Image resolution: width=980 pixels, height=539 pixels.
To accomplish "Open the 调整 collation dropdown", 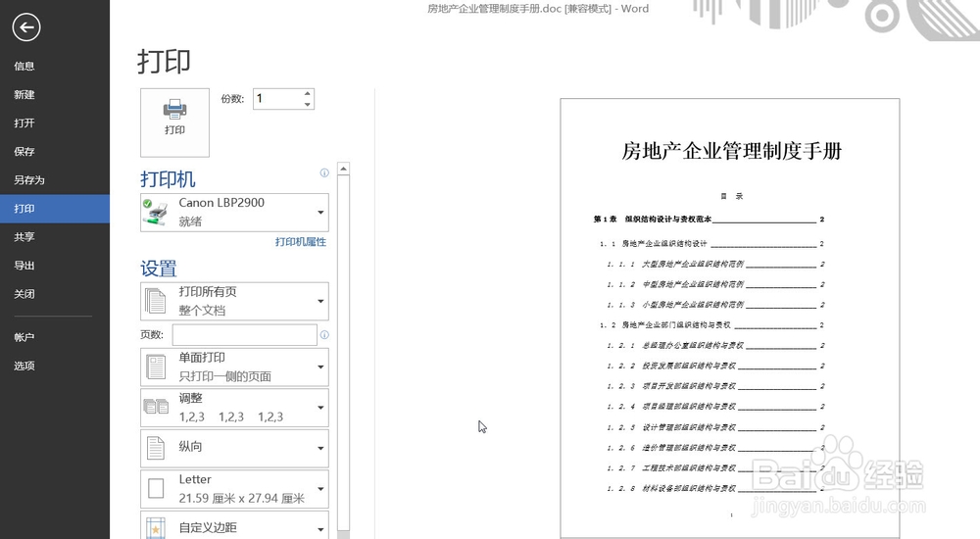I will tap(234, 408).
